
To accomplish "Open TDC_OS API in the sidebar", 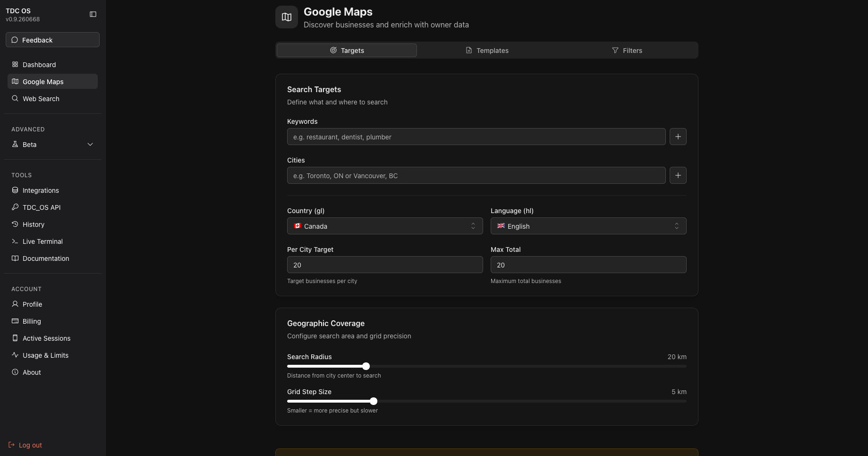I will point(52,207).
